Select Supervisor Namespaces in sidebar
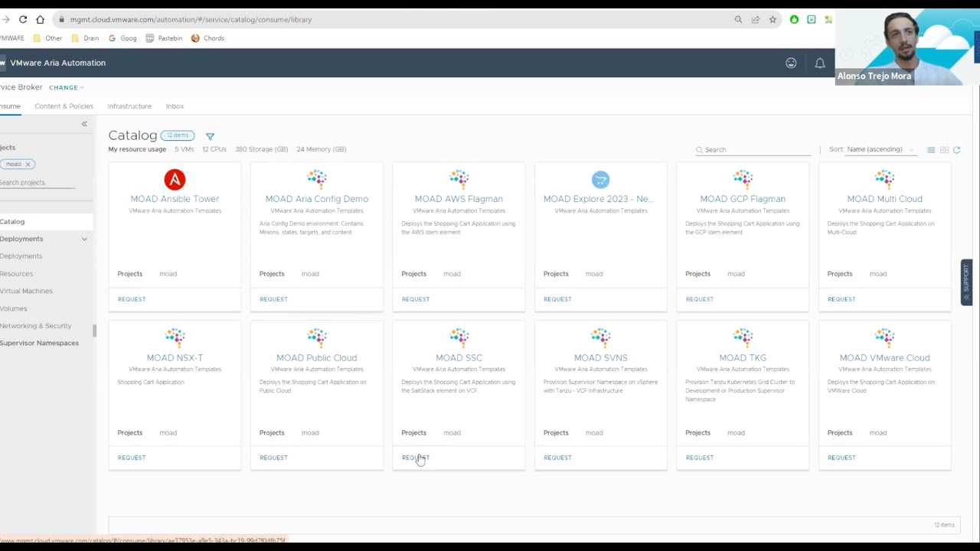 coord(39,343)
